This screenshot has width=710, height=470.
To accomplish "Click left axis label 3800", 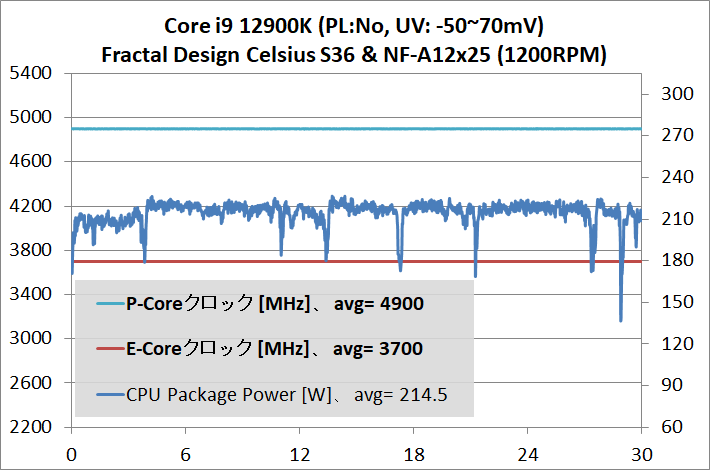I will click(31, 249).
